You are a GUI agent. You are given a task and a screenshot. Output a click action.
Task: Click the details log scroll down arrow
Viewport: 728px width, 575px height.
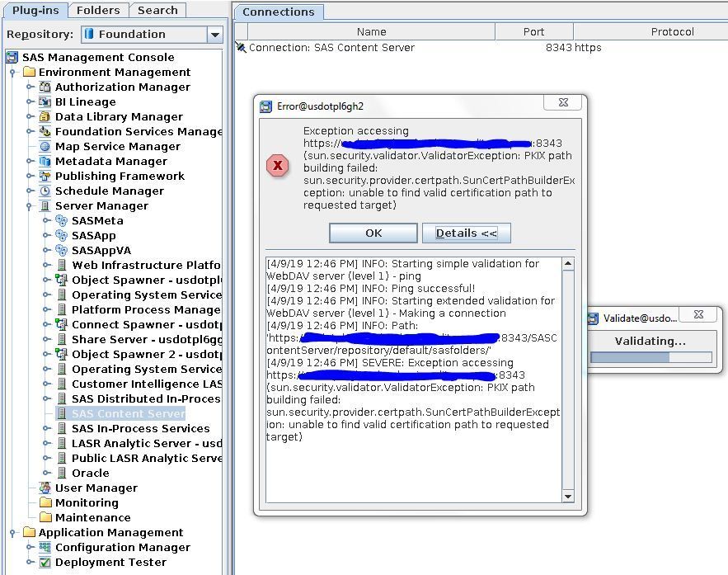click(x=568, y=497)
